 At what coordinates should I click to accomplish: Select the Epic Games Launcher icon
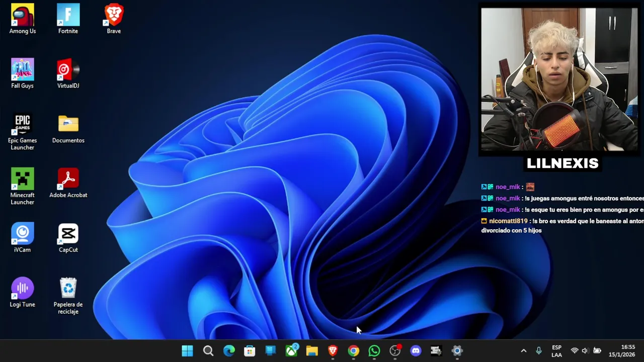(23, 132)
